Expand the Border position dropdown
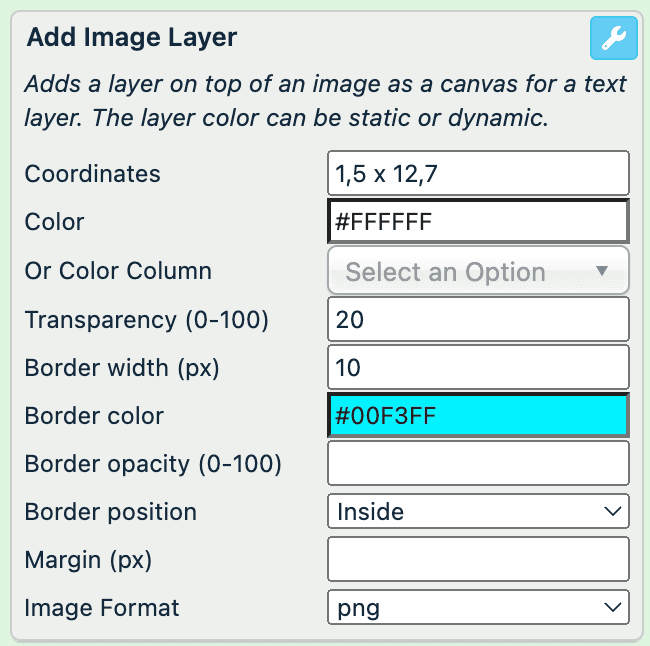The height and width of the screenshot is (646, 650). click(x=478, y=512)
